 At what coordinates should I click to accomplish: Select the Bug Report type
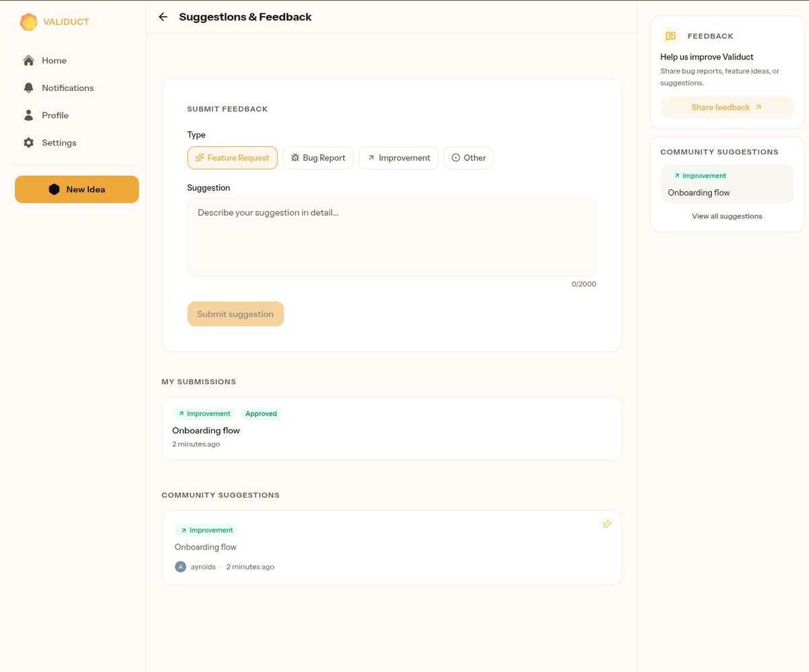318,158
